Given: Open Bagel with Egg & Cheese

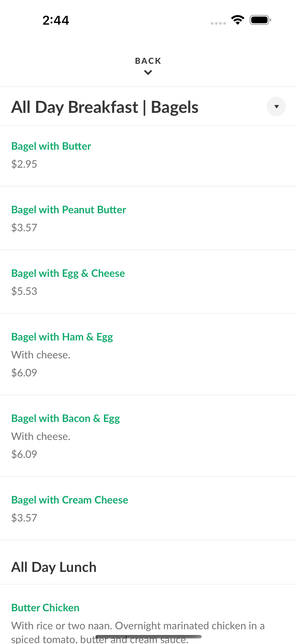Looking at the screenshot, I should tap(148, 281).
